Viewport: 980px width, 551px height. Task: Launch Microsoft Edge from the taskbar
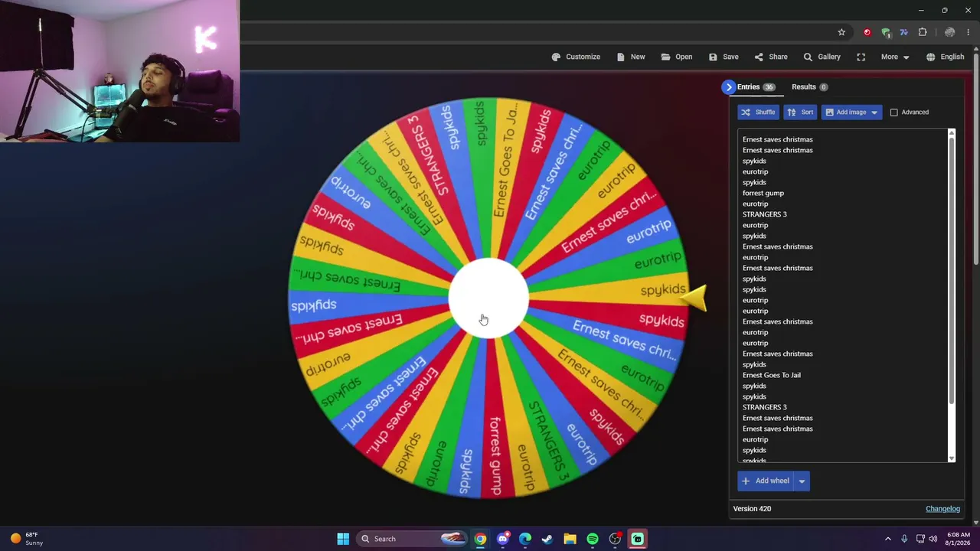pyautogui.click(x=524, y=539)
